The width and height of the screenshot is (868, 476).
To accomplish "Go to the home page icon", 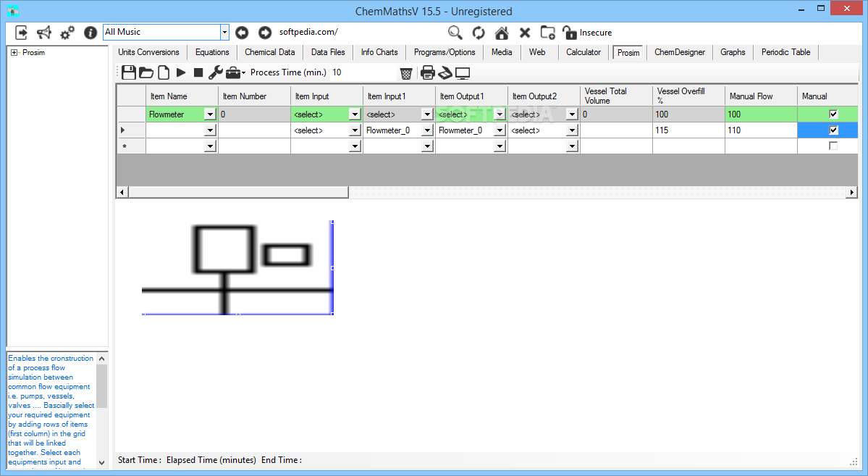I will point(502,33).
